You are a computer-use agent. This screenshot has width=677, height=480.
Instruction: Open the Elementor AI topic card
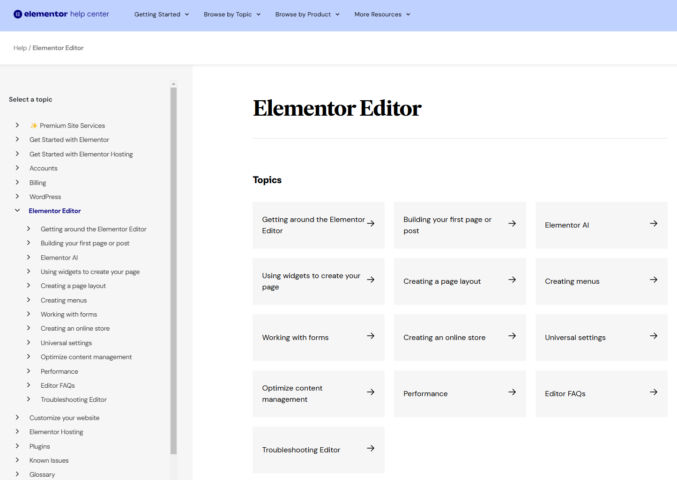pyautogui.click(x=601, y=225)
